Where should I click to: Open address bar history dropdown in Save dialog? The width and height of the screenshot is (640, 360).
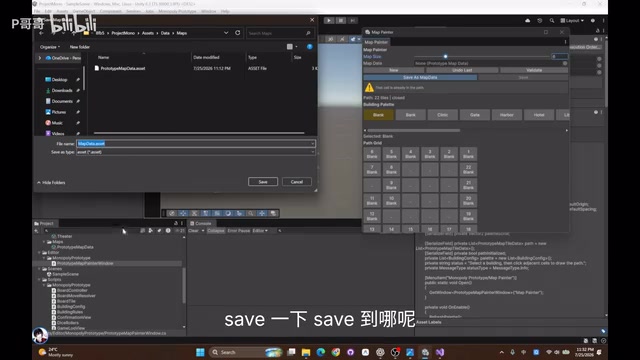pyautogui.click(x=226, y=33)
